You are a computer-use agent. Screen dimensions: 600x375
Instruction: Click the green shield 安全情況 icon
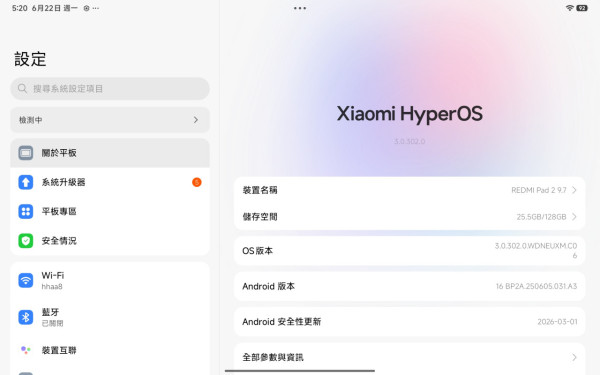pyautogui.click(x=26, y=241)
